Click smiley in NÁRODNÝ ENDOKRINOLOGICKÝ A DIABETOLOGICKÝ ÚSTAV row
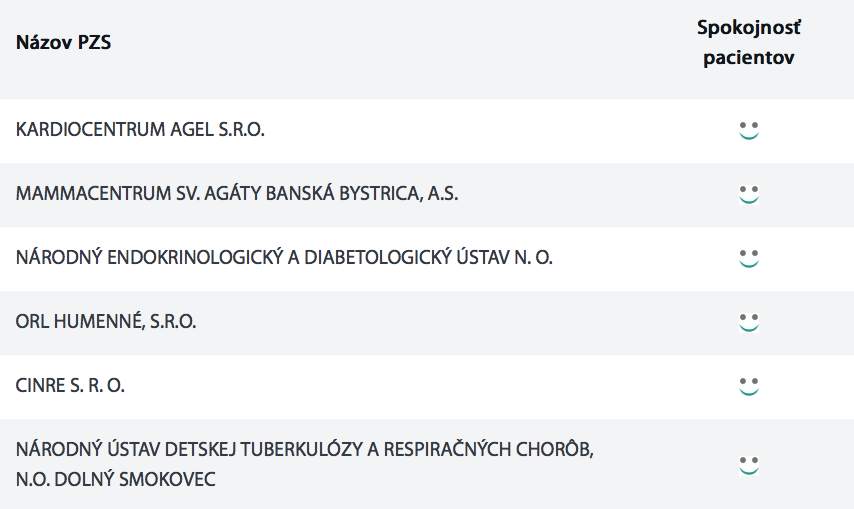The width and height of the screenshot is (854, 509). tap(748, 259)
